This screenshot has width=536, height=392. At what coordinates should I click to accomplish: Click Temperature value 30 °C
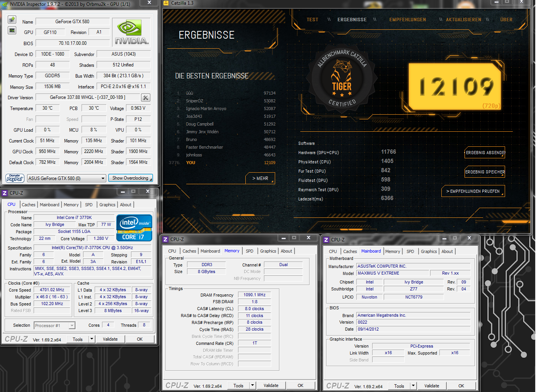[48, 108]
